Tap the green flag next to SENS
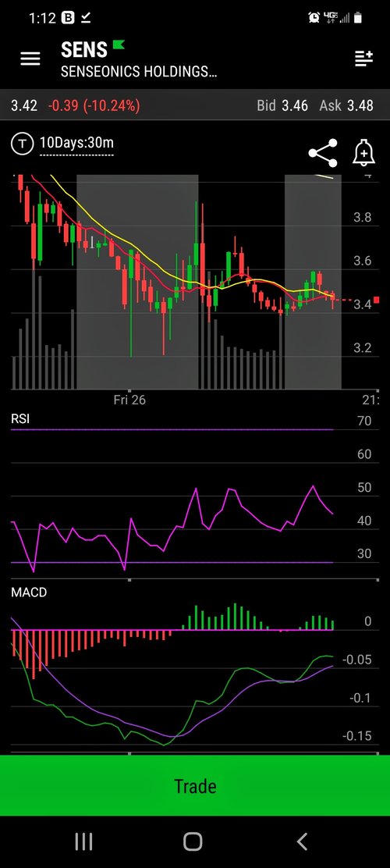 [x=119, y=44]
